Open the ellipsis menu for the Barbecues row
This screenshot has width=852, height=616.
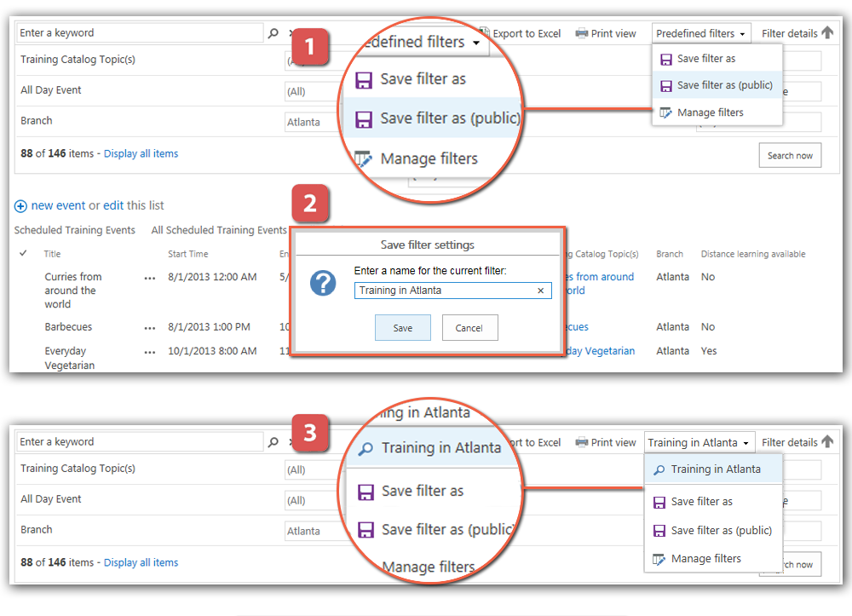click(150, 327)
